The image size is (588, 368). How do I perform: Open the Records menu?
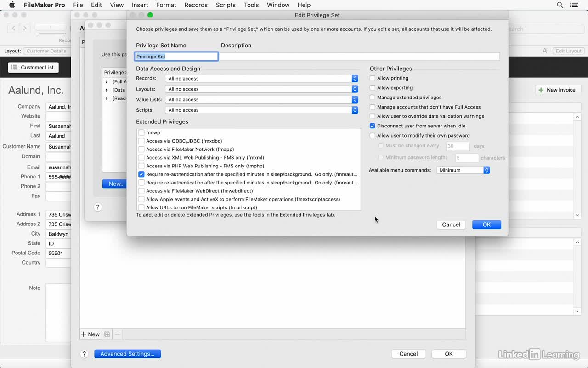[x=196, y=5]
